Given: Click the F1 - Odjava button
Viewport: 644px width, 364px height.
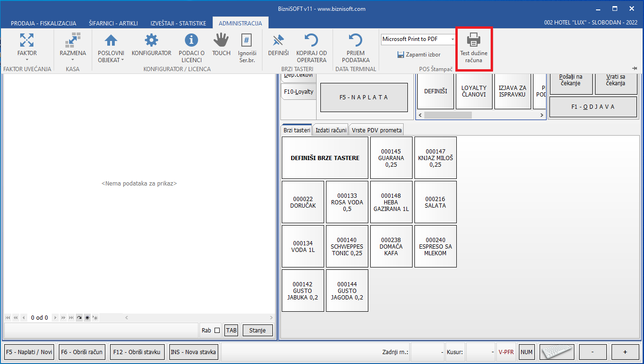Looking at the screenshot, I should (593, 107).
